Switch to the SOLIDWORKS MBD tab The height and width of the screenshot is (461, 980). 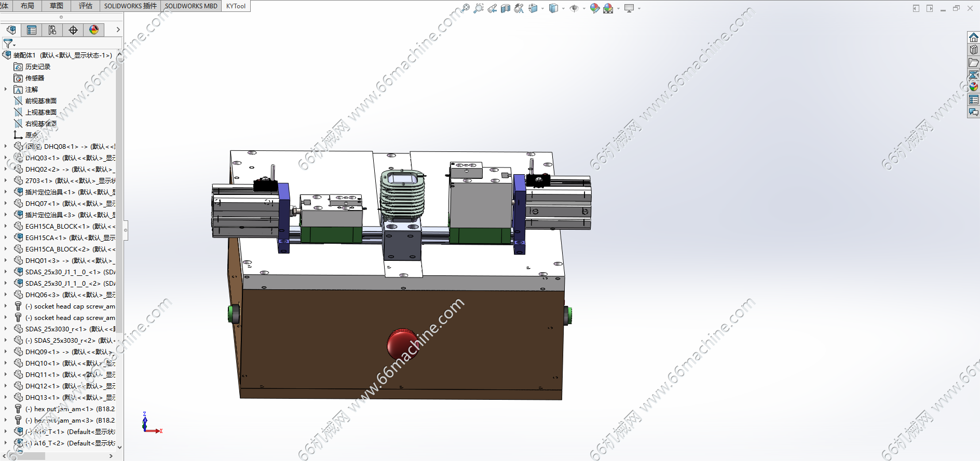pos(191,6)
